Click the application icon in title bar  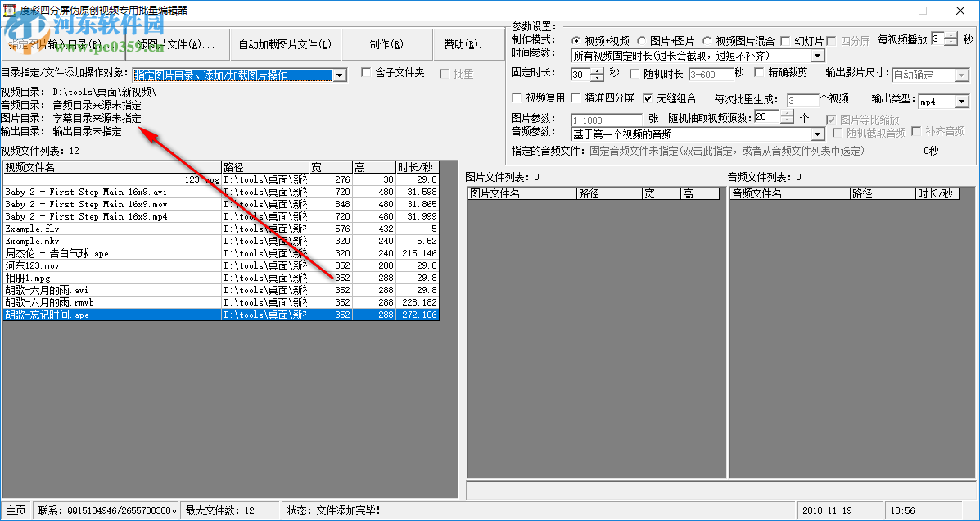point(9,10)
